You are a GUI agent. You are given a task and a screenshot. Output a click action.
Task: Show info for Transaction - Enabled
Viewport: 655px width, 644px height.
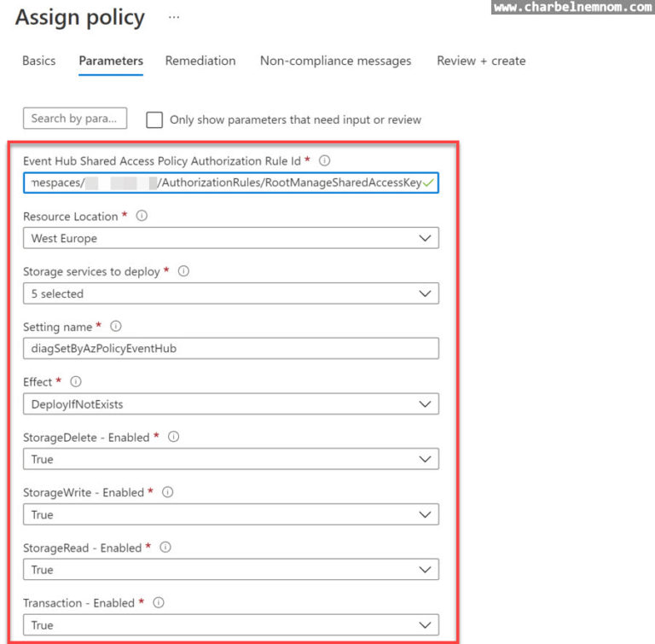click(x=159, y=602)
